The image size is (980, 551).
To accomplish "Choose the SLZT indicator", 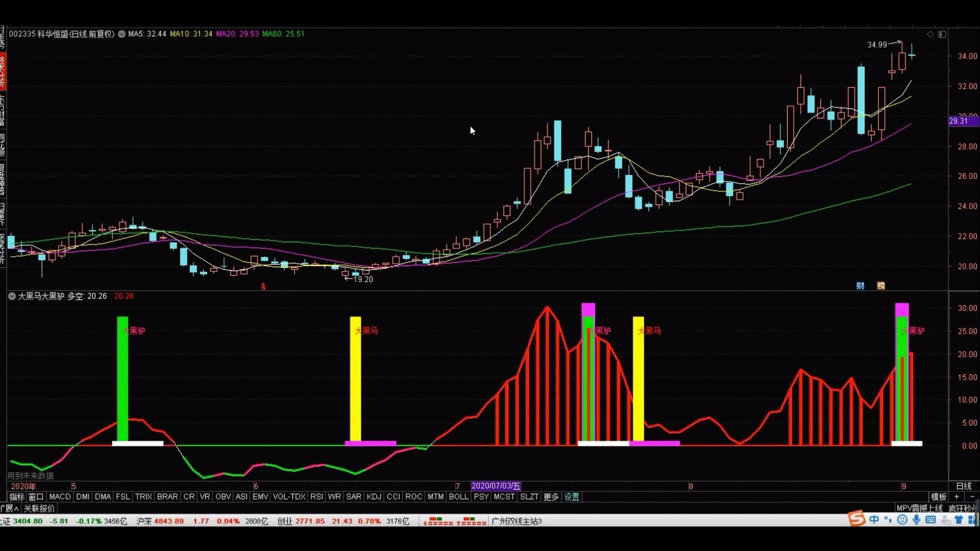I will (x=529, y=496).
